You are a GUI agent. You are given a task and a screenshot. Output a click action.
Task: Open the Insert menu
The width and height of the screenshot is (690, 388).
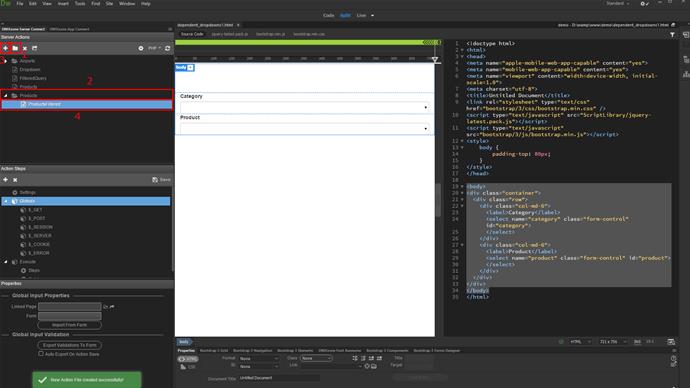pos(63,4)
